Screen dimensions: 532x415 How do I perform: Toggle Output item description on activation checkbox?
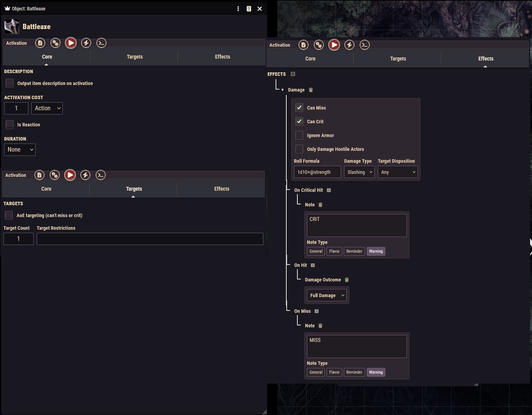click(10, 83)
